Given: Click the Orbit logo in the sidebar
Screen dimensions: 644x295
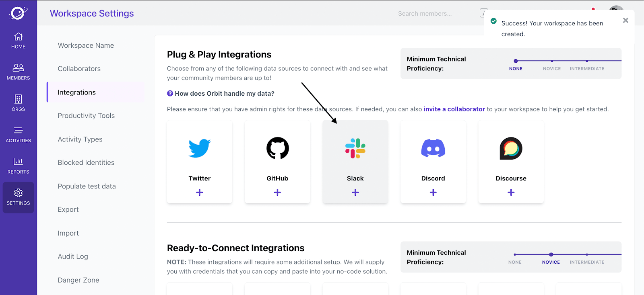Looking at the screenshot, I should (x=18, y=13).
